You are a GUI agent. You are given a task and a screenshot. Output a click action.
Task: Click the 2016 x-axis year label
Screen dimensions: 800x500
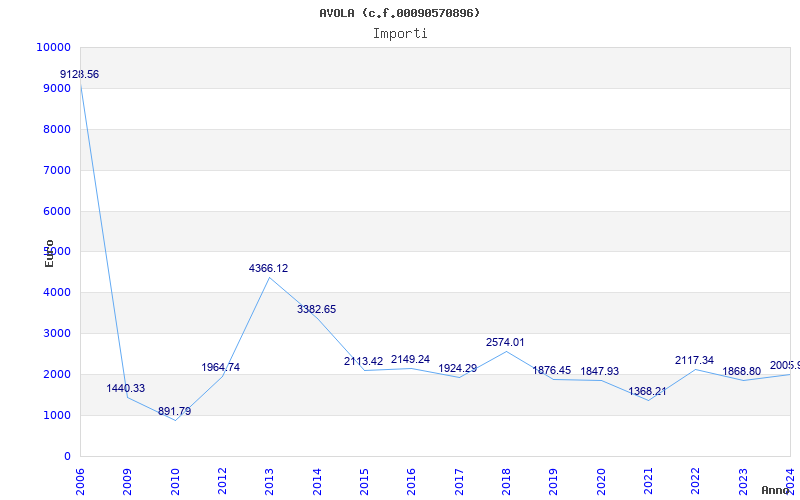point(412,482)
